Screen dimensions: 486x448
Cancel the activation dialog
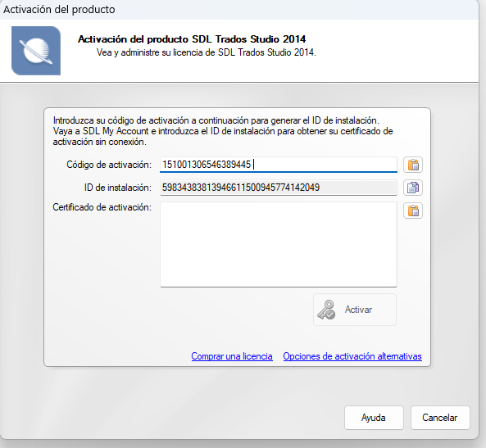pyautogui.click(x=440, y=418)
